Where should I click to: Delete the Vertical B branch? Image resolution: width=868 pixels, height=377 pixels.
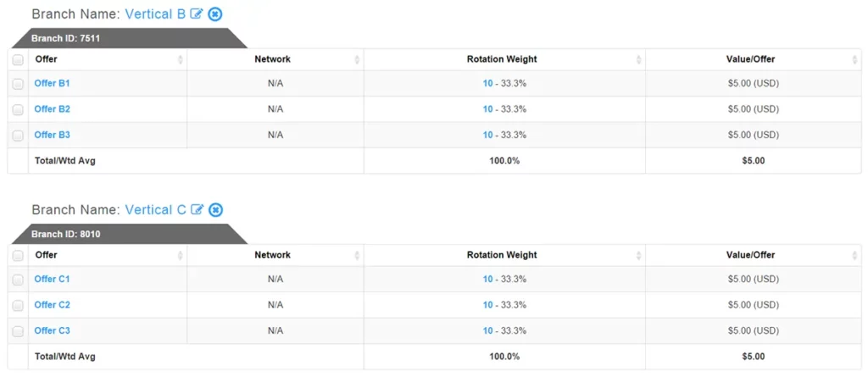tap(215, 14)
